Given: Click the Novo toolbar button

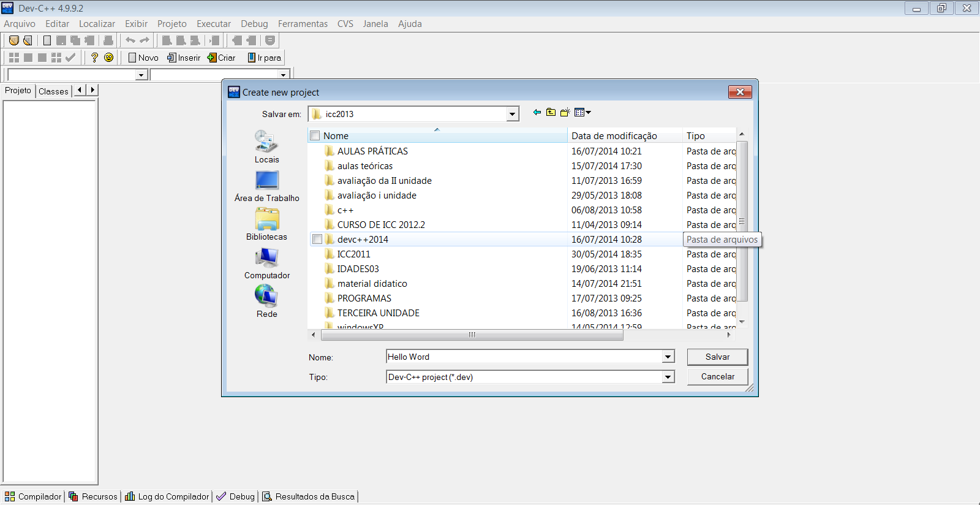Looking at the screenshot, I should point(143,58).
